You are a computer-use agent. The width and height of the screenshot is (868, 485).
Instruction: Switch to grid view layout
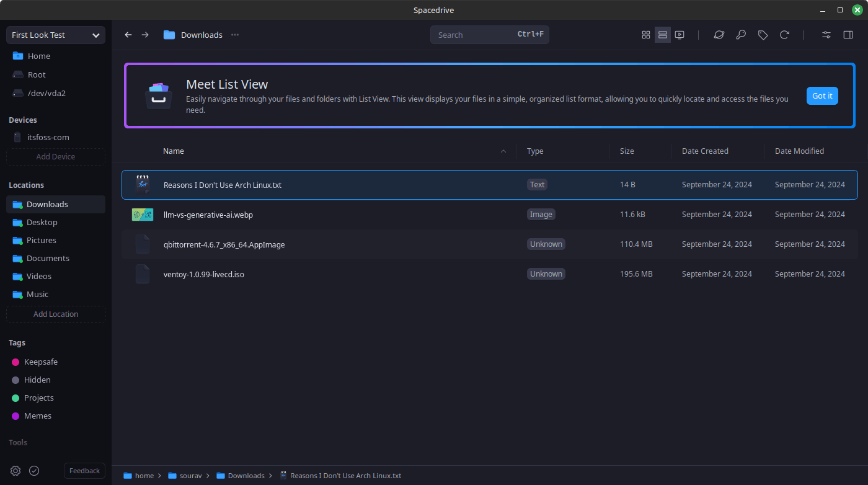(646, 35)
